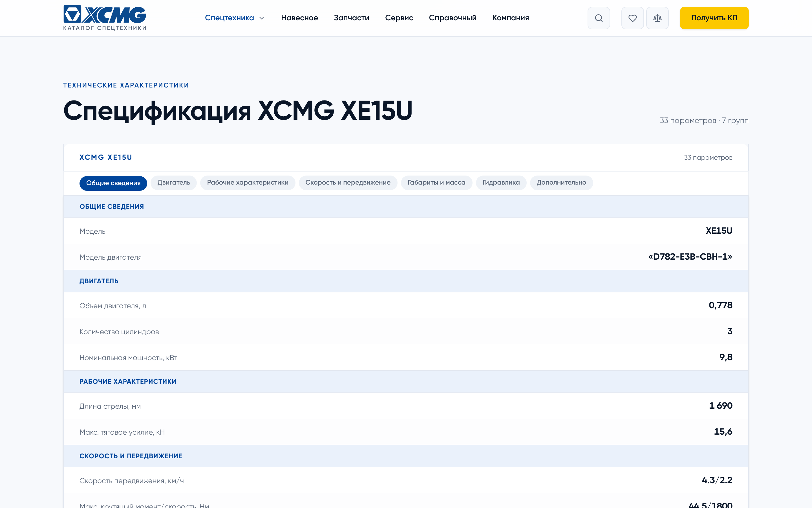Viewport: 812px width, 508px height.
Task: Click the «D782-E3B-CBH-1» engine value
Action: coord(690,257)
